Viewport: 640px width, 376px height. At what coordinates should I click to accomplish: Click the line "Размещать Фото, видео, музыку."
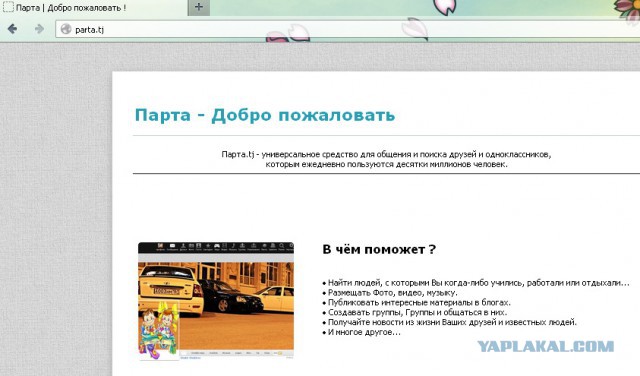[x=393, y=293]
